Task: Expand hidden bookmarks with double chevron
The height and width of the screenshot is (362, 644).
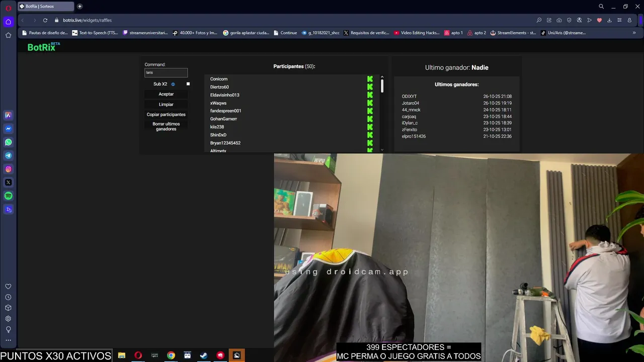Action: tap(634, 33)
